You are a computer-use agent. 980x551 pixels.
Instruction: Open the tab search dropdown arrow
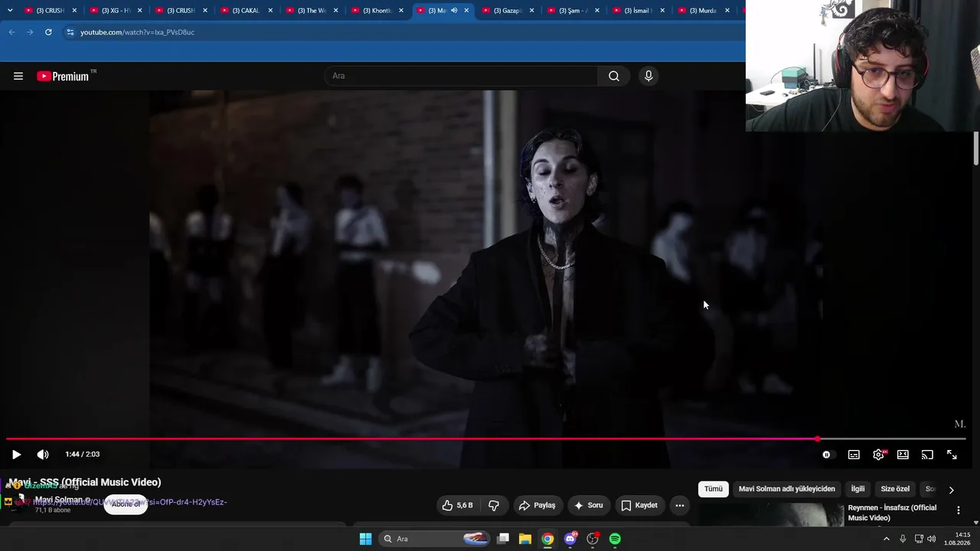point(9,11)
